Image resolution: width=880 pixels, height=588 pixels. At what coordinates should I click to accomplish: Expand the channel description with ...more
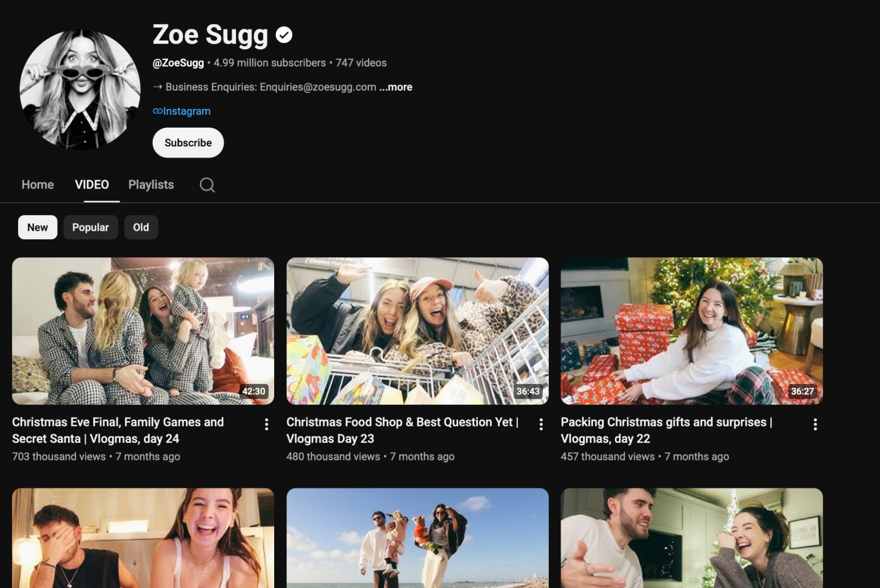click(396, 87)
